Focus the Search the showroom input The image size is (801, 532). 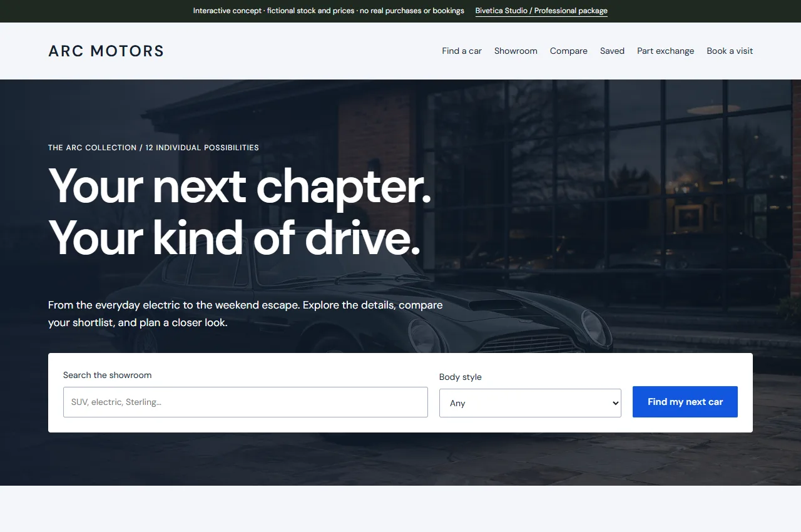pyautogui.click(x=245, y=402)
